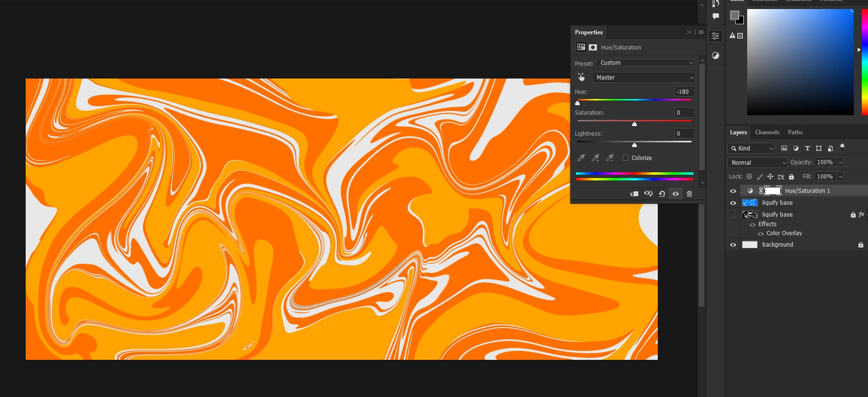This screenshot has height=397, width=868.
Task: Reset Hue/Saturation to adjustment defaults
Action: [662, 194]
